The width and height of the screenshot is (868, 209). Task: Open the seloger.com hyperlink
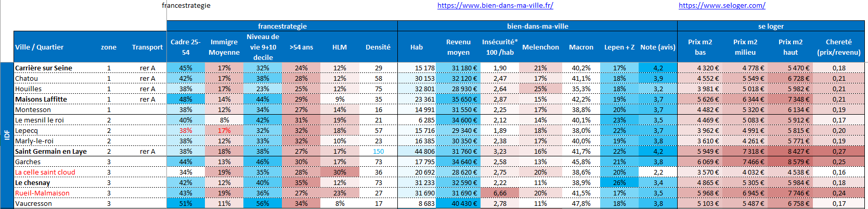pos(722,5)
